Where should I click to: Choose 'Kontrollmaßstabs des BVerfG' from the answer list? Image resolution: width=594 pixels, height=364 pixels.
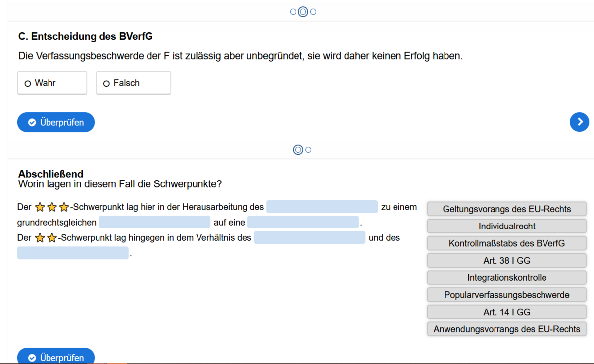coord(506,243)
